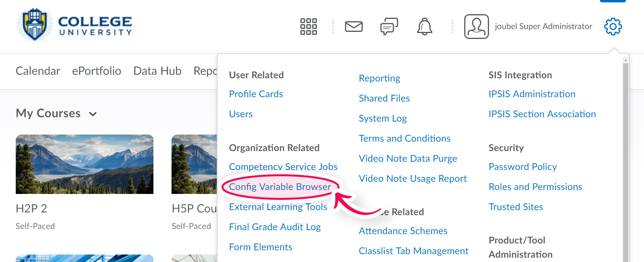Open the H2P 2 course thumbnail

click(x=85, y=164)
